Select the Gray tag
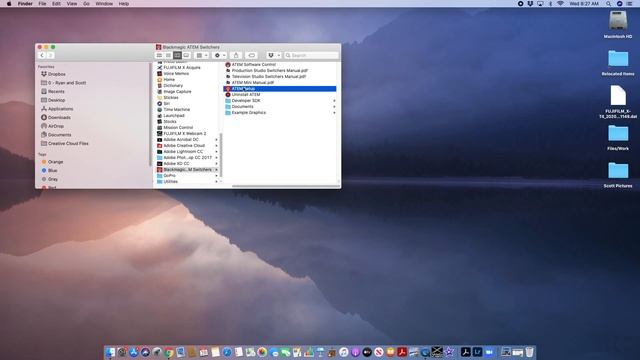The image size is (640, 360). pyautogui.click(x=50, y=179)
